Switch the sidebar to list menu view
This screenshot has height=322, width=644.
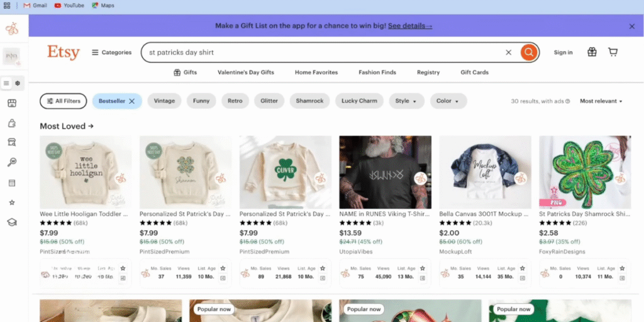point(6,83)
